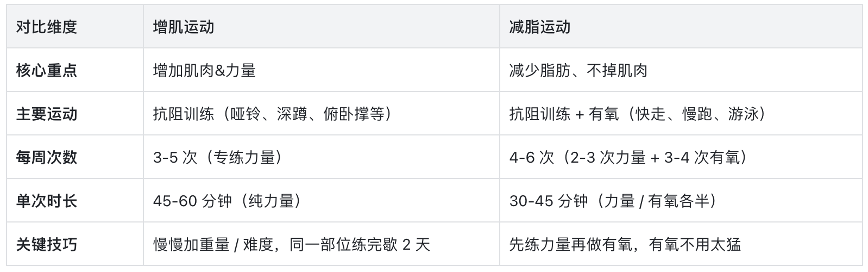Click the 核心重点 row label
Viewport: 868px width, 272px height.
(47, 70)
